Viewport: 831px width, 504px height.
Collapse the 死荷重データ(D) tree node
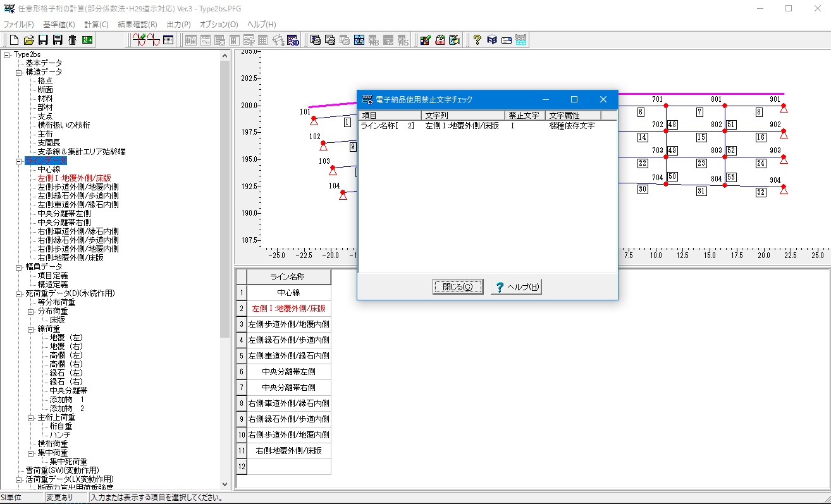[19, 293]
